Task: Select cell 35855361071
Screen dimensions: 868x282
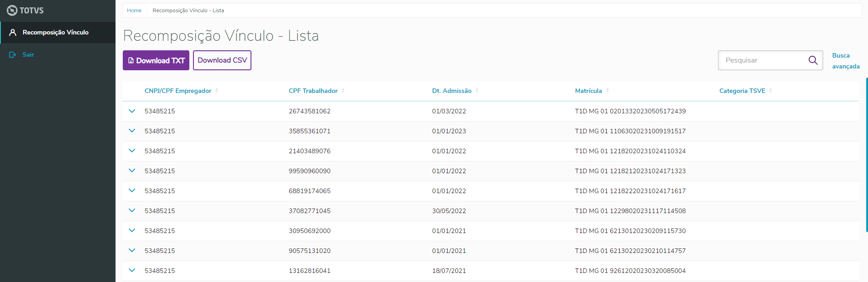Action: (x=309, y=131)
